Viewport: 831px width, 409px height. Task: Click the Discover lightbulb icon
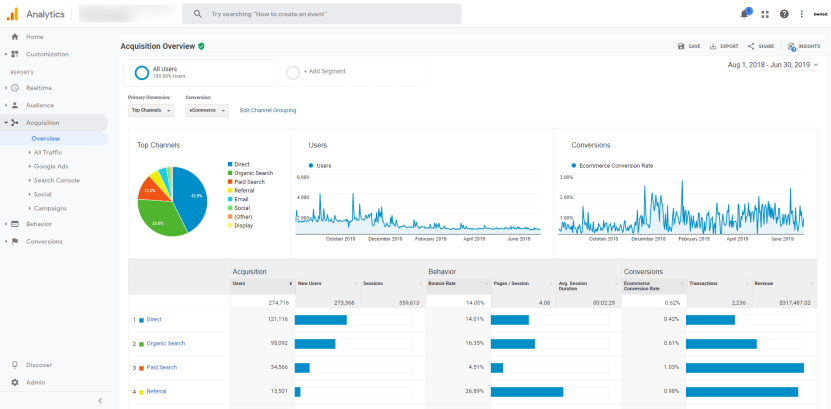15,365
